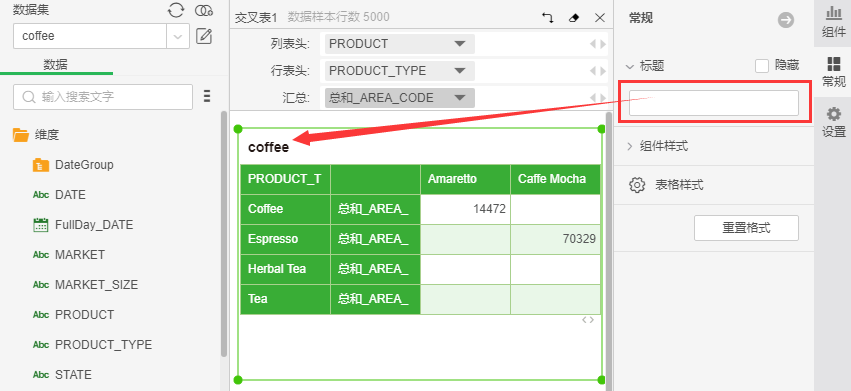The height and width of the screenshot is (391, 851).
Task: Click the 输入搜索文字 search field
Action: pyautogui.click(x=103, y=97)
